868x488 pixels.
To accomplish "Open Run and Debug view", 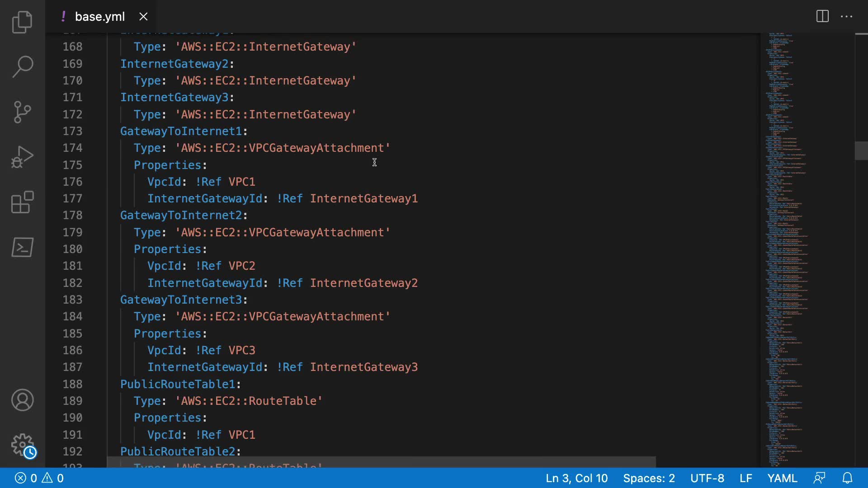I will (x=22, y=157).
